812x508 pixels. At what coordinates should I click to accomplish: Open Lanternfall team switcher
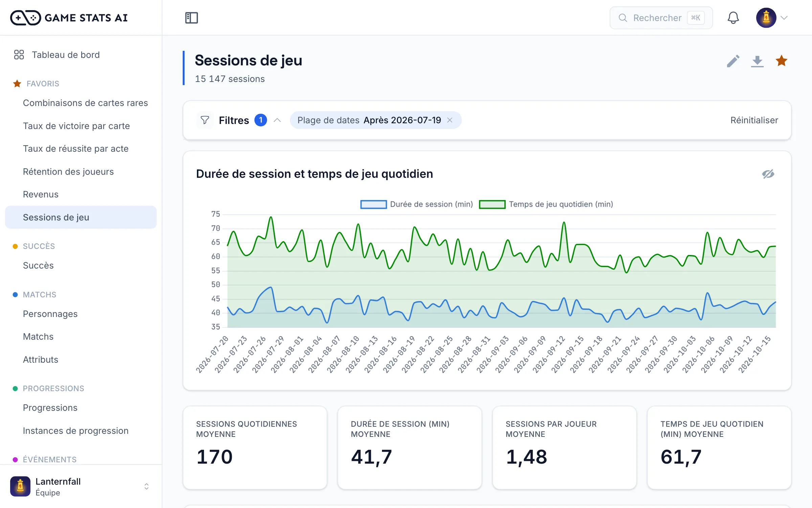click(x=81, y=487)
